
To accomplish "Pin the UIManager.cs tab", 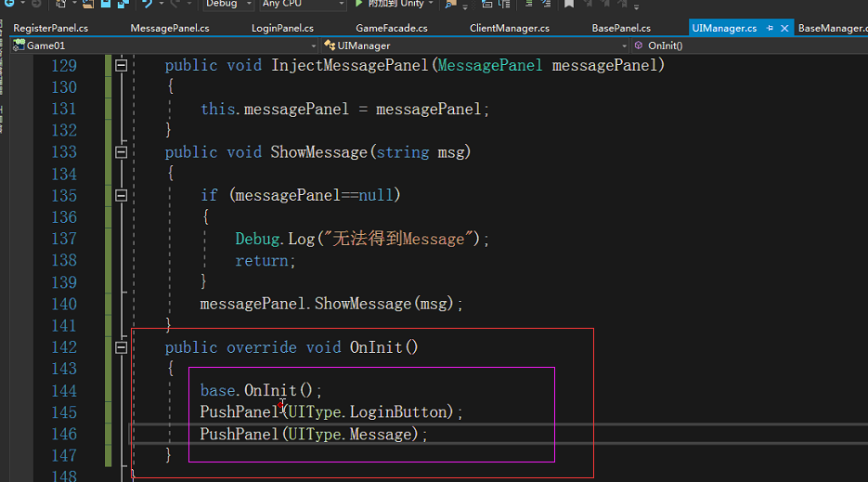I will pos(770,28).
